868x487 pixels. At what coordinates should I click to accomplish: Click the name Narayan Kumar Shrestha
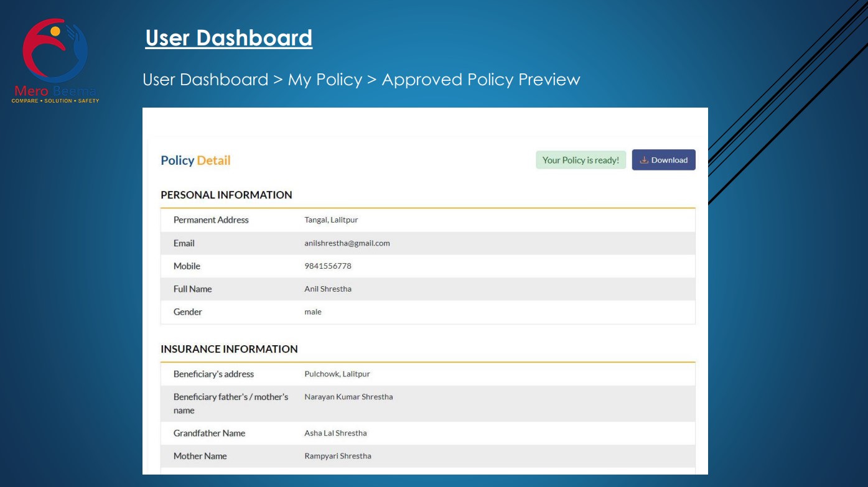348,397
